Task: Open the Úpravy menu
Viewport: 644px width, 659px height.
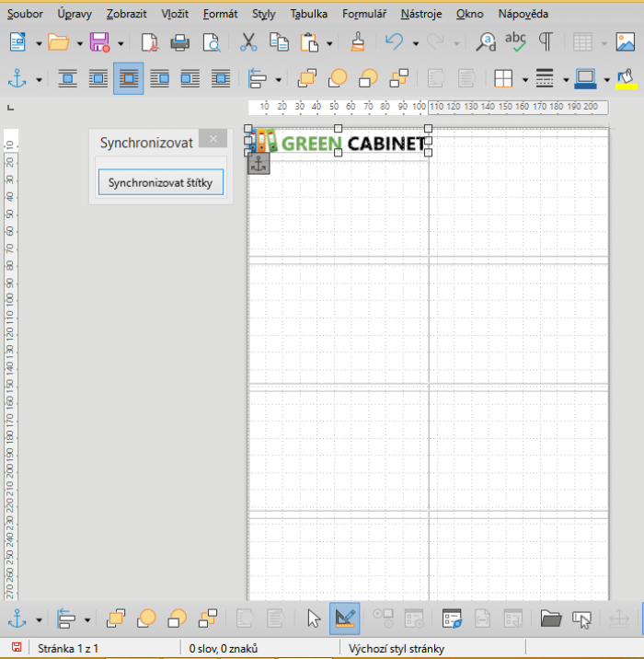Action: point(75,14)
